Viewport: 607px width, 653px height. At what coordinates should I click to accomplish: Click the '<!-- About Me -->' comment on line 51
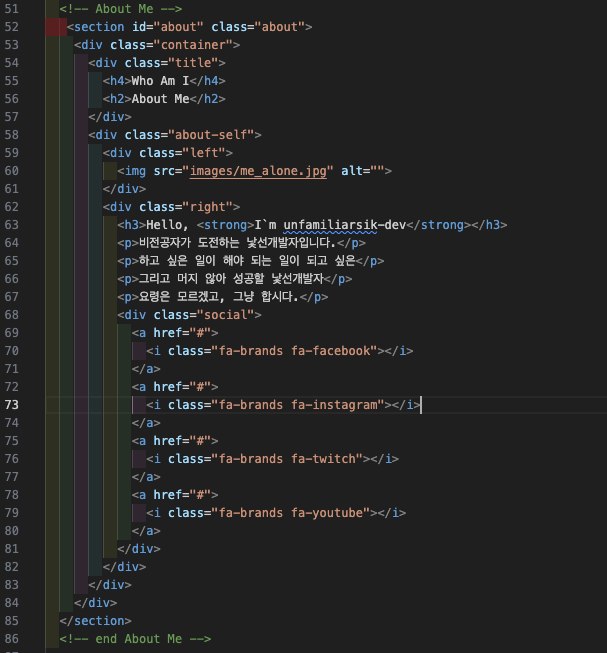[121, 9]
